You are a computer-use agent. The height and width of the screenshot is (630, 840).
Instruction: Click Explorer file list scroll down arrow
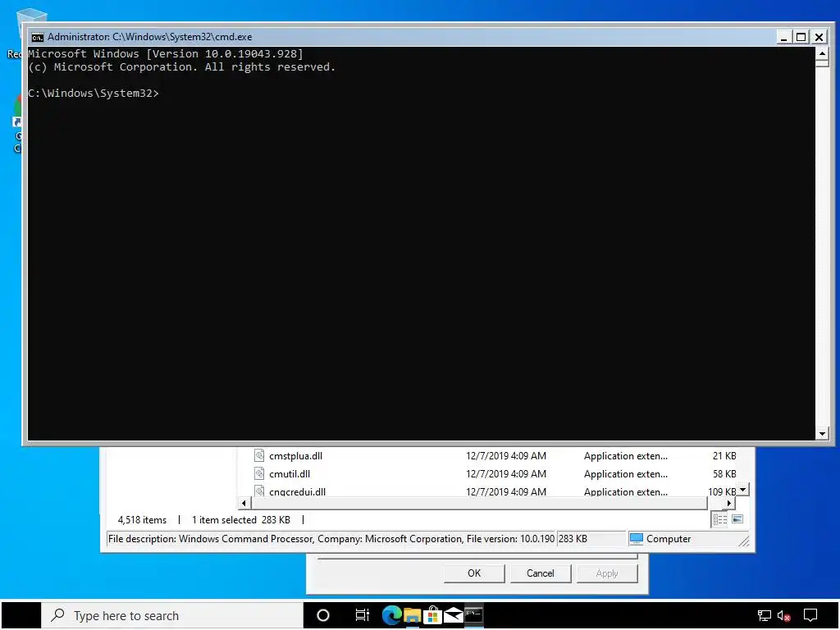tap(742, 490)
